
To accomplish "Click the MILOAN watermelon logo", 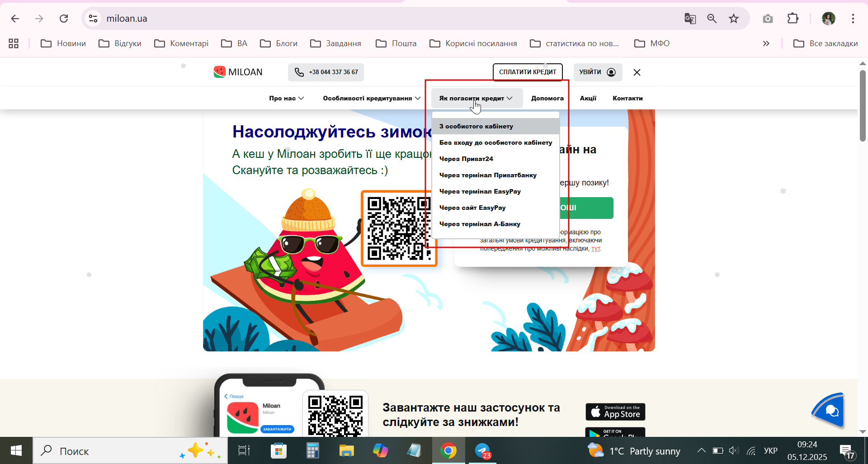I will click(x=238, y=72).
